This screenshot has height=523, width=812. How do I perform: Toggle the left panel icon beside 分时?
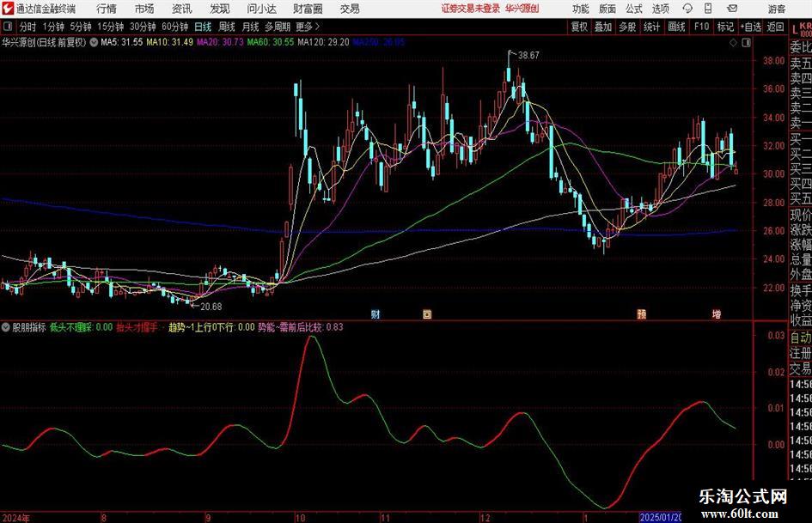pos(8,27)
